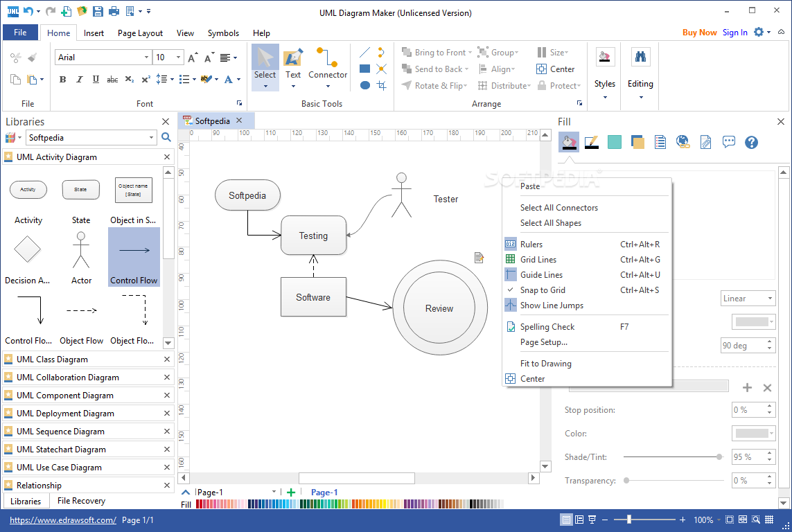Apply subscript formatting
The width and height of the screenshot is (792, 532).
[130, 79]
